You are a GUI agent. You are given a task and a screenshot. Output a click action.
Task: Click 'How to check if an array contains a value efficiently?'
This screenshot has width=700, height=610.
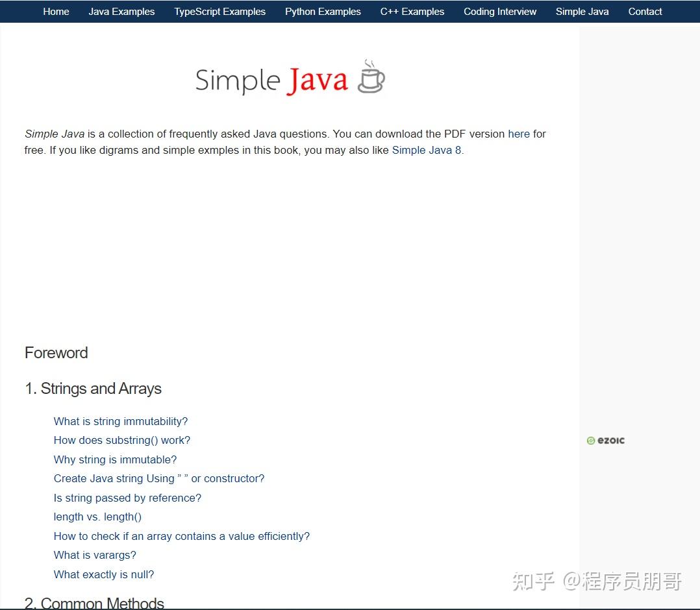click(x=182, y=536)
